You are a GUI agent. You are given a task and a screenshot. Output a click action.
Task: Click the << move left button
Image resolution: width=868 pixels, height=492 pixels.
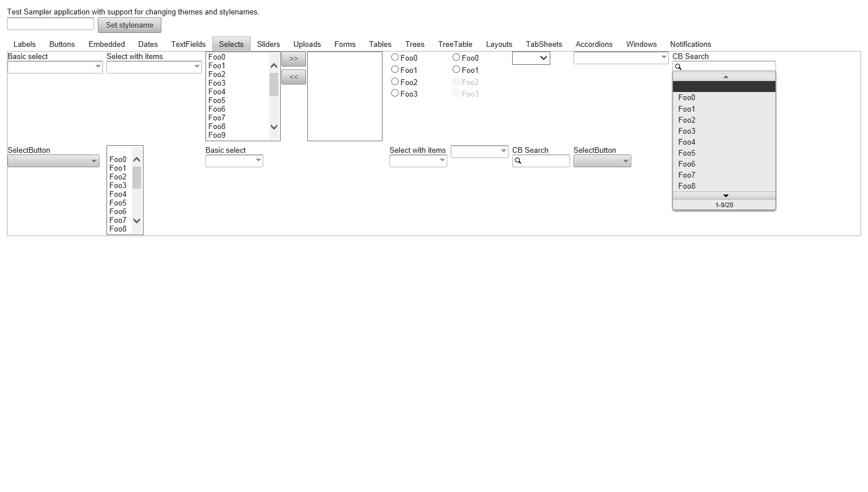tap(293, 77)
